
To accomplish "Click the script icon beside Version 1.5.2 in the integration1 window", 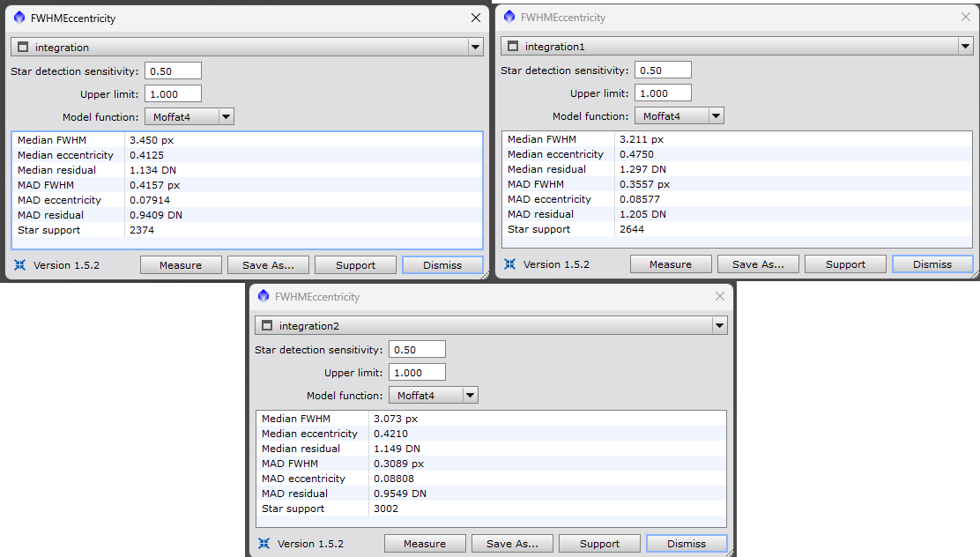I will click(x=510, y=264).
